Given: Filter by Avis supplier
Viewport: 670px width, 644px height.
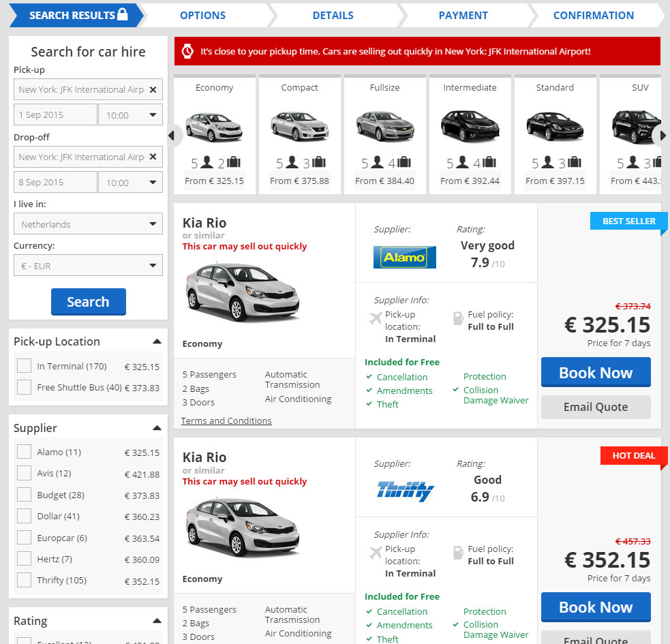Looking at the screenshot, I should (x=24, y=473).
